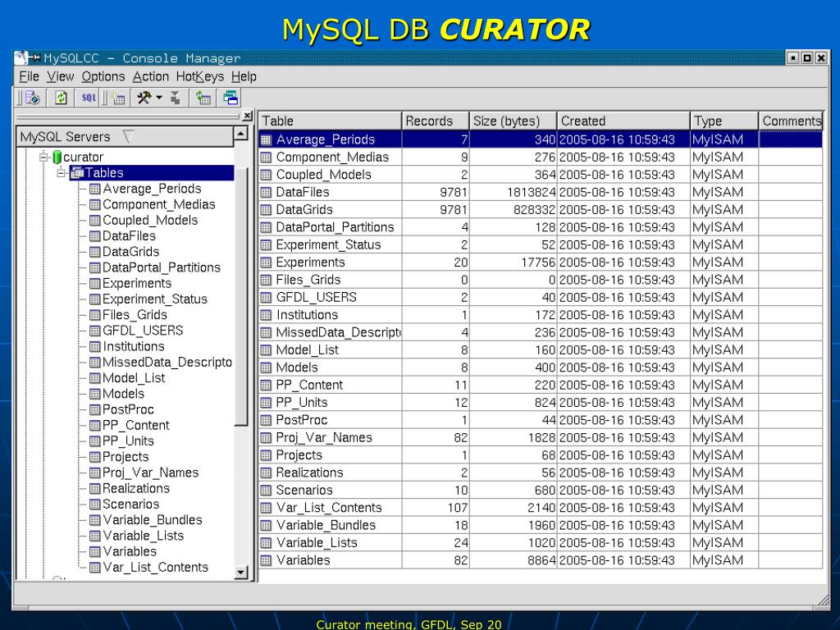The height and width of the screenshot is (630, 840).
Task: Click the tree scrollbar up arrow
Action: [241, 134]
